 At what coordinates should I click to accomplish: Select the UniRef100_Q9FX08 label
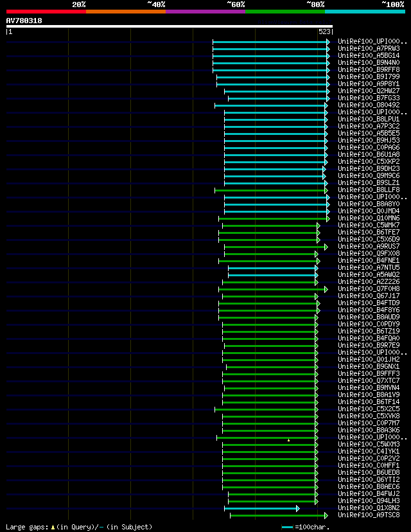(369, 253)
